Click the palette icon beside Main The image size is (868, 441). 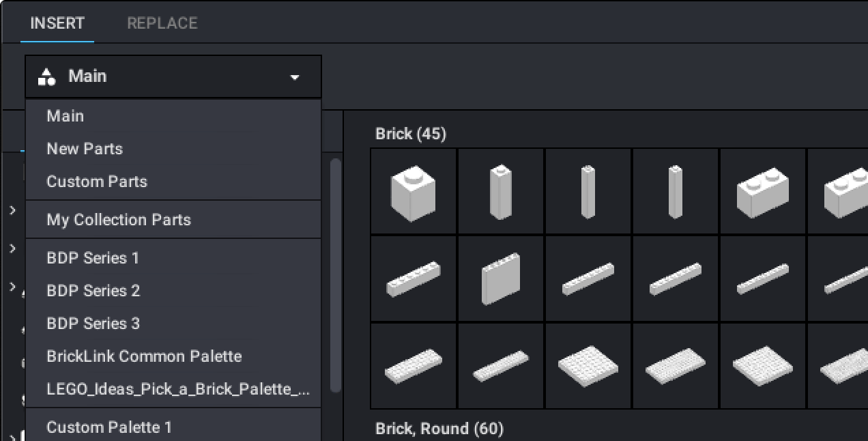pos(46,76)
